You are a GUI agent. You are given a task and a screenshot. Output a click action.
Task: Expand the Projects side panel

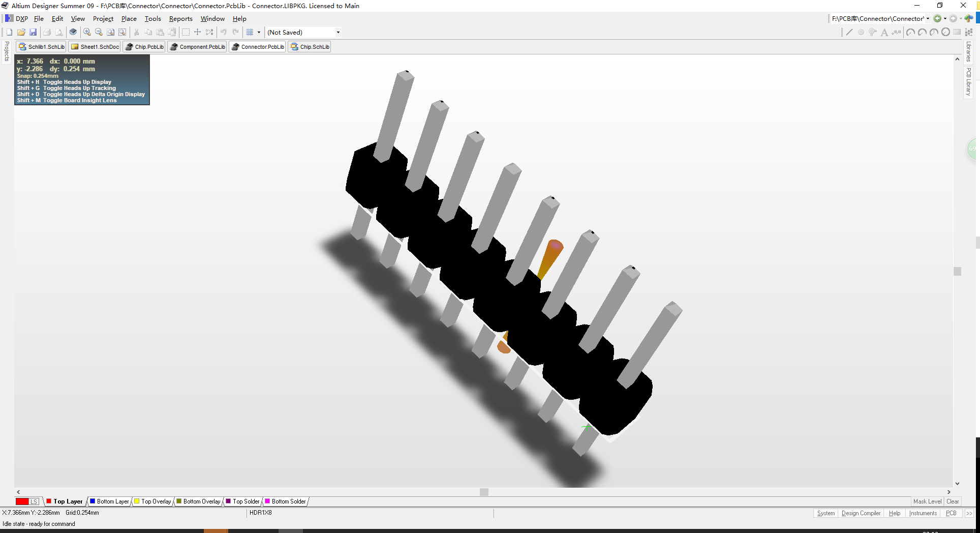click(7, 51)
